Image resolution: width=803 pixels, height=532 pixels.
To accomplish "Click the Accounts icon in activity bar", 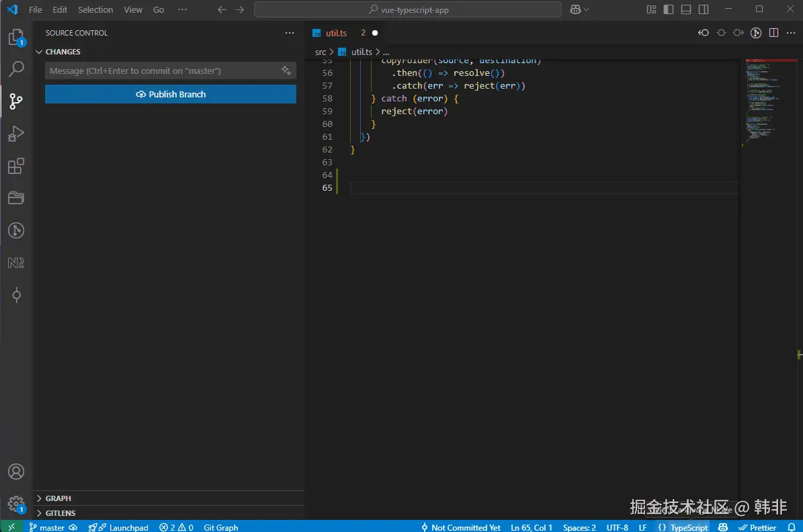I will pos(16,472).
